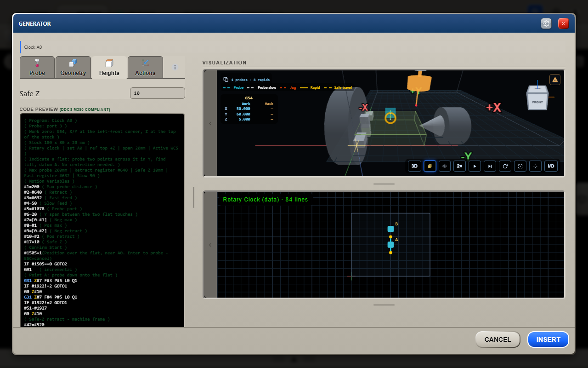Click probe point A marker
The height and width of the screenshot is (368, 588).
coord(390,245)
